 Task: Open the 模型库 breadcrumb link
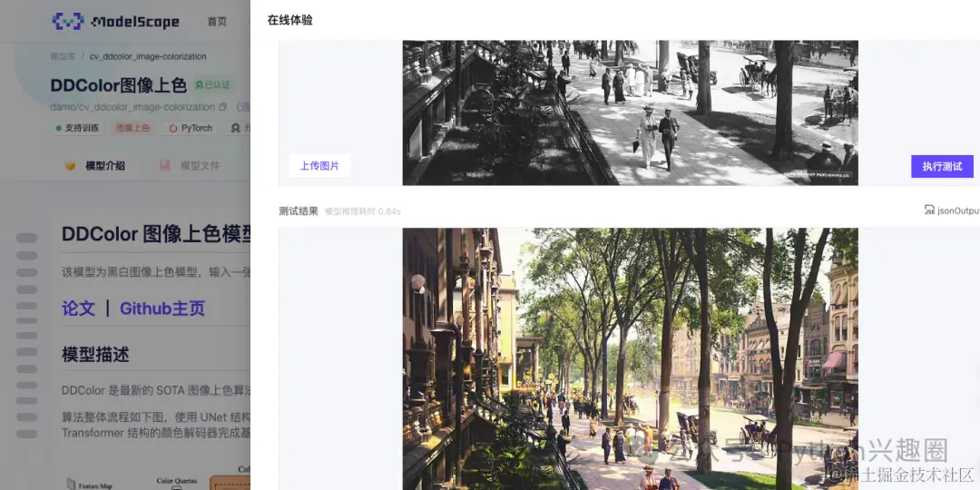point(63,56)
